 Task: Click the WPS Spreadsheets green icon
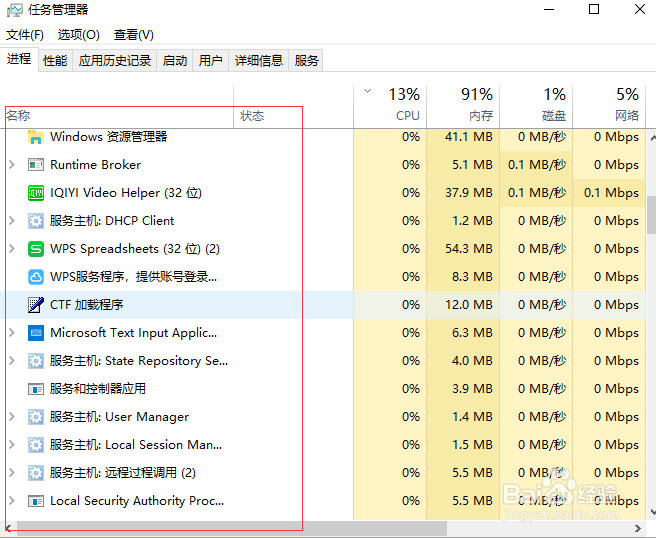[x=36, y=249]
